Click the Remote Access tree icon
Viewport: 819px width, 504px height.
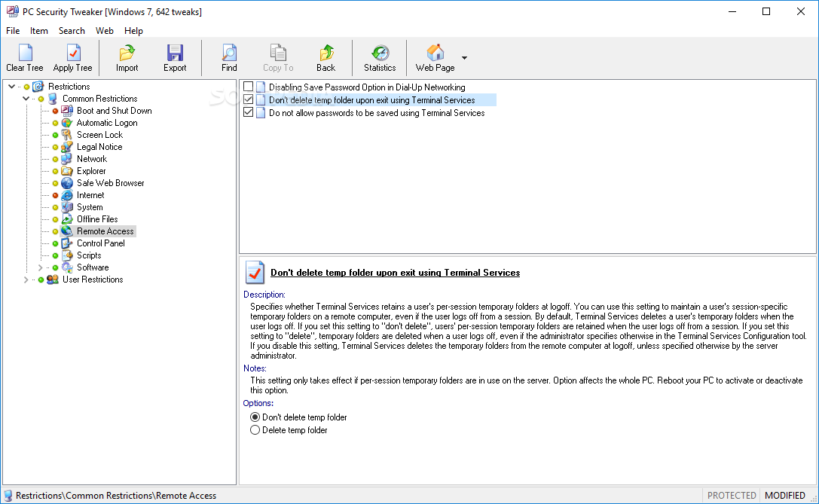pos(67,231)
